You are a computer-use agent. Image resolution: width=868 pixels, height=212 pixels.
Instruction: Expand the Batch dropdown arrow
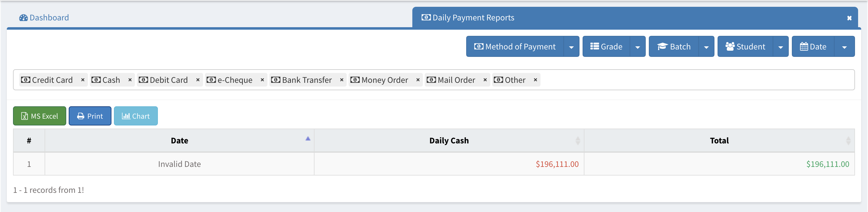(x=706, y=47)
